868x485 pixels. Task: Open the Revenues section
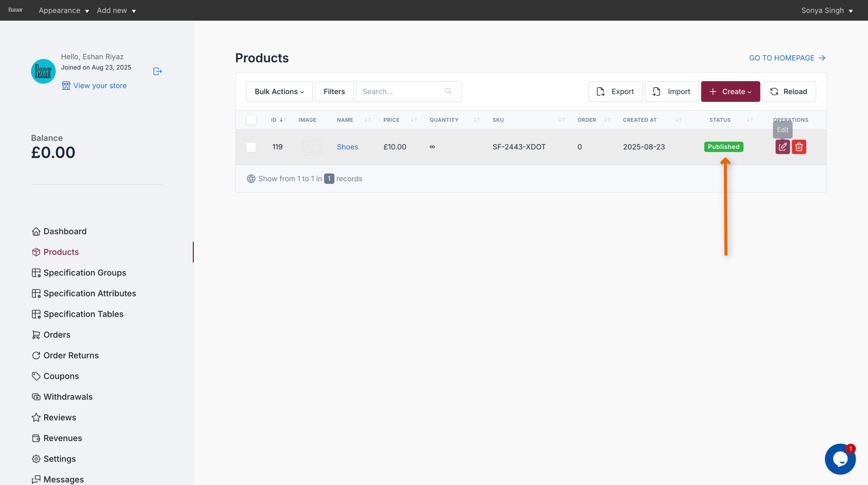pyautogui.click(x=57, y=438)
